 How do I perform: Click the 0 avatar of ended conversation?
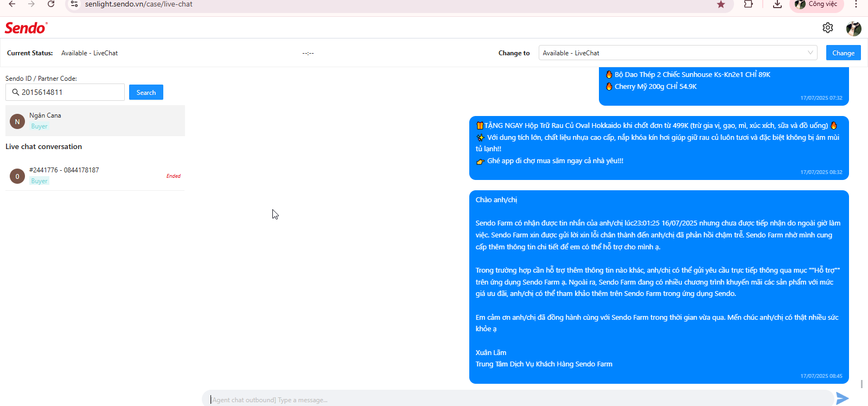[17, 176]
